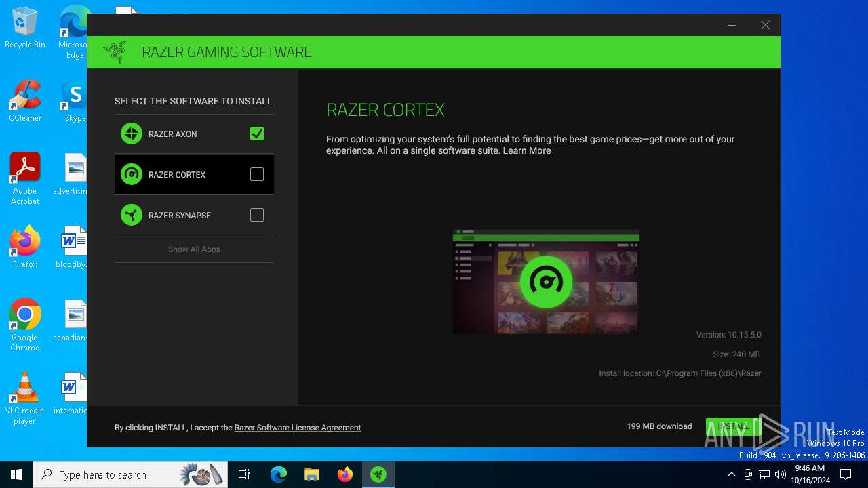Open the Firefox desktop icon
868x488 pixels.
tap(25, 247)
